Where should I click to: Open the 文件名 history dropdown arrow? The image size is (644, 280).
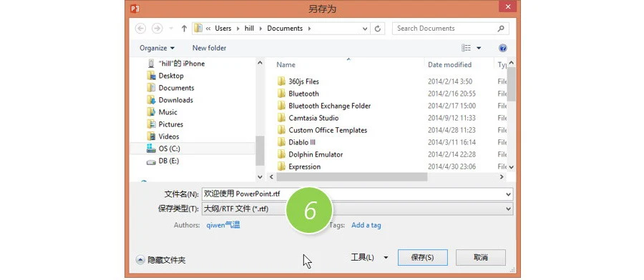[509, 194]
